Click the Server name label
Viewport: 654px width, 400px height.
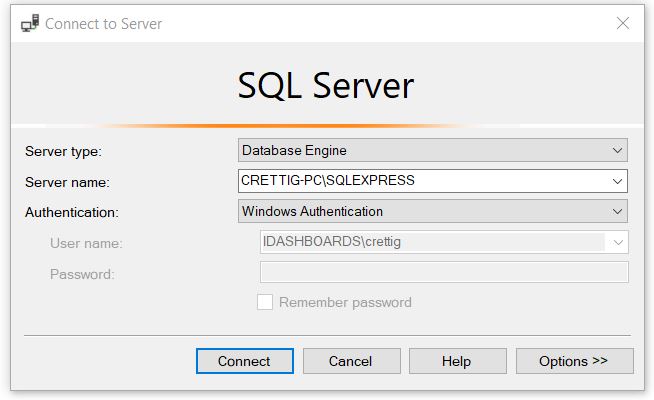[x=67, y=182]
